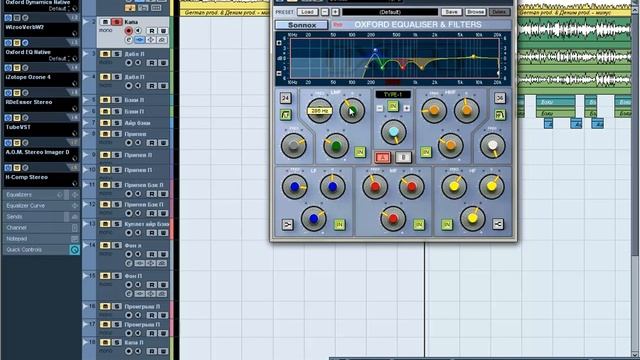Image resolution: width=640 pixels, height=360 pixels.
Task: Expand track 16 Проигрыш Л arrow
Action: [x=86, y=306]
